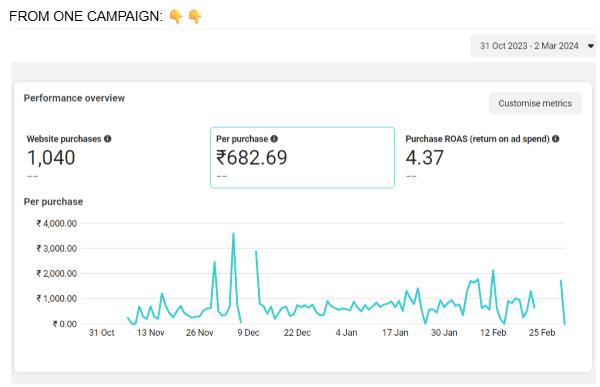This screenshot has height=387, width=600.
Task: Click the 17 Jan x-axis date label
Action: coord(395,333)
